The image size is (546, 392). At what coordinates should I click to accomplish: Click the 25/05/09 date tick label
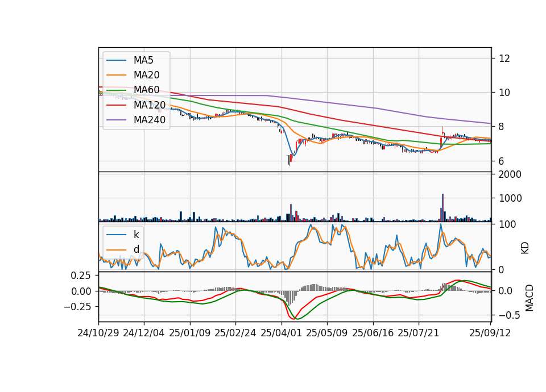(x=326, y=333)
